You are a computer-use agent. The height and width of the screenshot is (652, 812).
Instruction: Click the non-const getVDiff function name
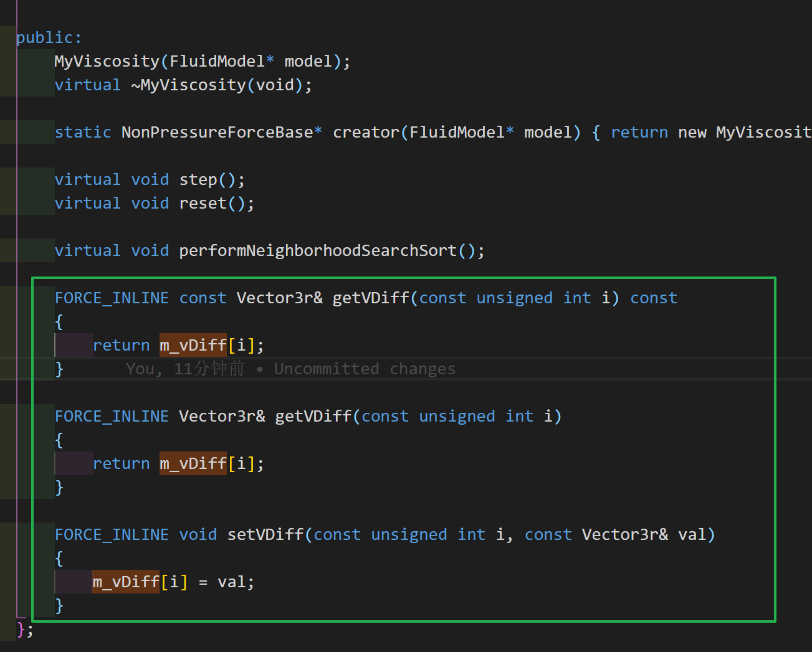click(x=313, y=416)
